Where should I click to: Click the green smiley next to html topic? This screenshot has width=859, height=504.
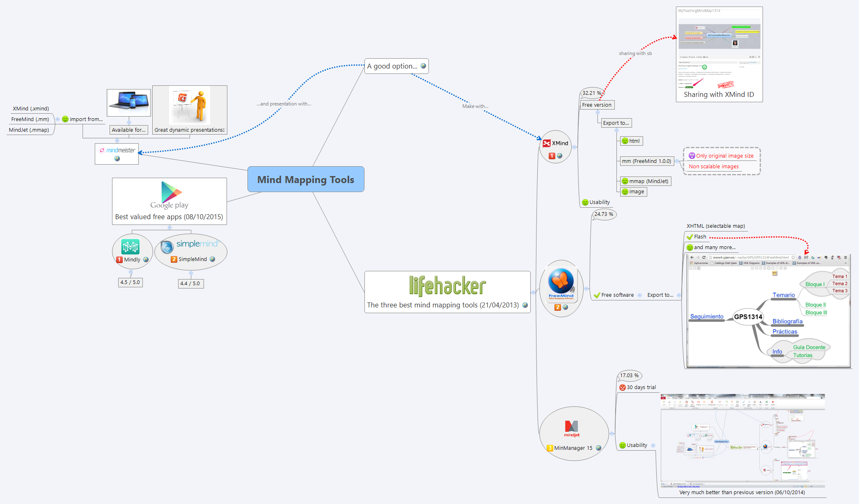point(625,141)
